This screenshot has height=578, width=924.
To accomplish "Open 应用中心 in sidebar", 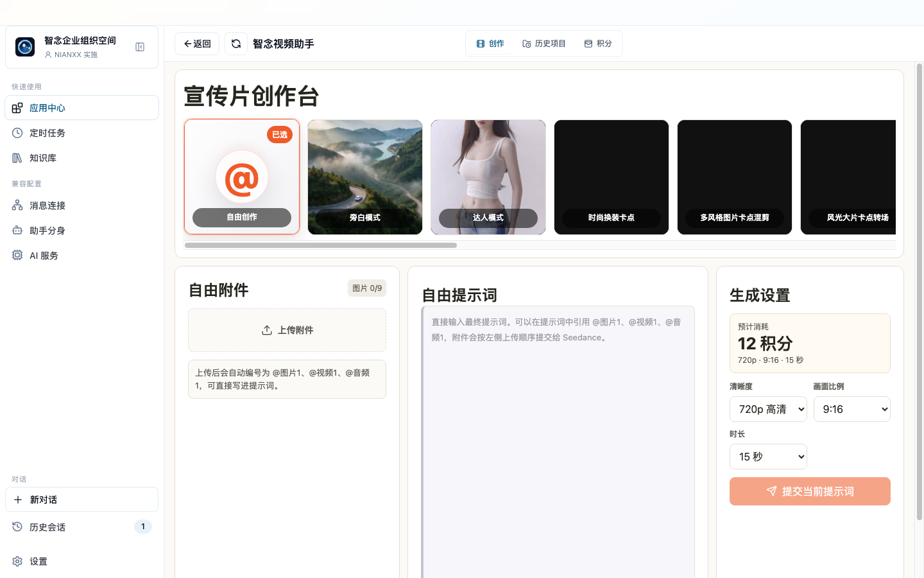I will [81, 108].
